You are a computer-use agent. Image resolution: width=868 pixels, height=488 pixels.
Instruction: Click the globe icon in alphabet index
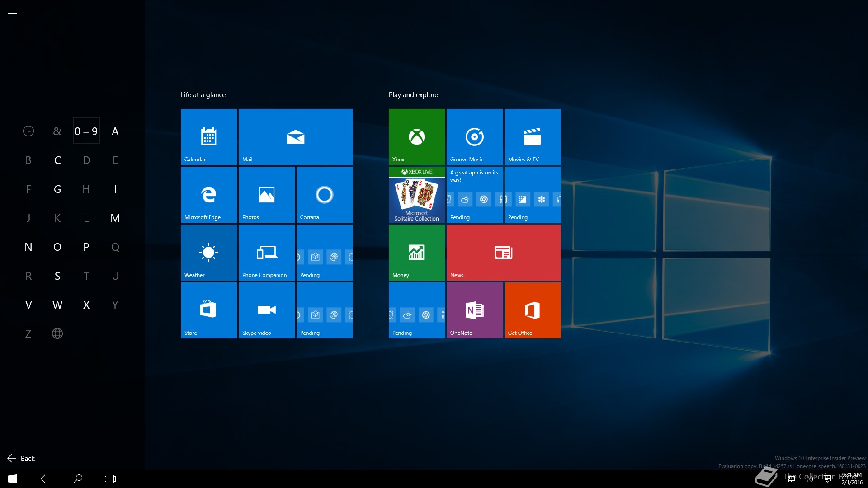pos(57,333)
